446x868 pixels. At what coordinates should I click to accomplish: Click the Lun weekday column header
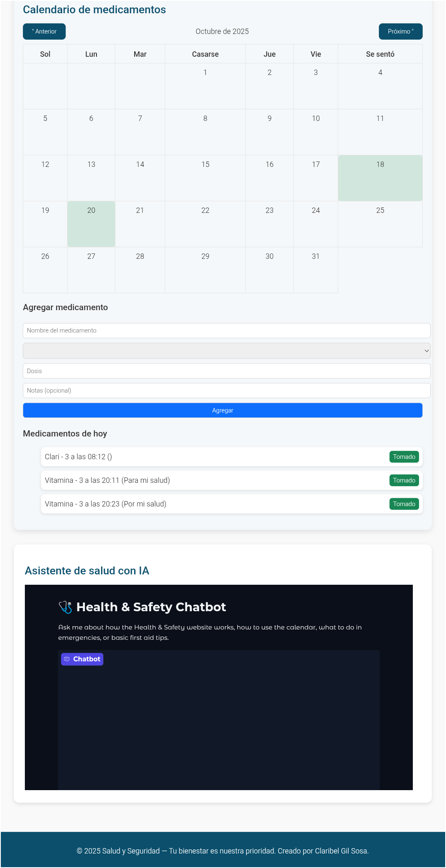[91, 54]
